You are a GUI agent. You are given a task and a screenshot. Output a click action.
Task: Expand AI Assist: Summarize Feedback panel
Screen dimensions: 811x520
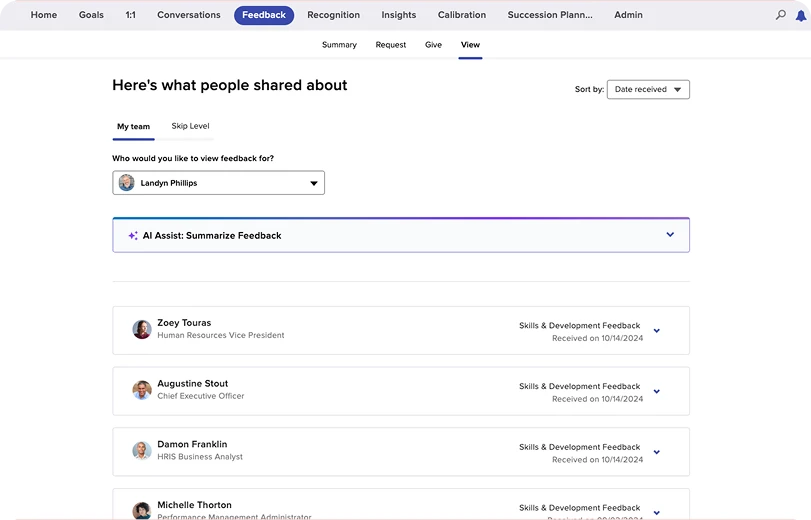[670, 235]
